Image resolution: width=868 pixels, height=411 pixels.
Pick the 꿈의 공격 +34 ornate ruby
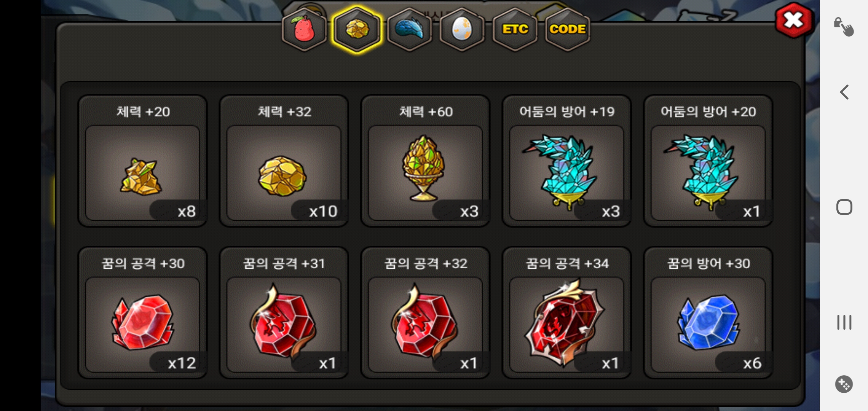point(567,312)
